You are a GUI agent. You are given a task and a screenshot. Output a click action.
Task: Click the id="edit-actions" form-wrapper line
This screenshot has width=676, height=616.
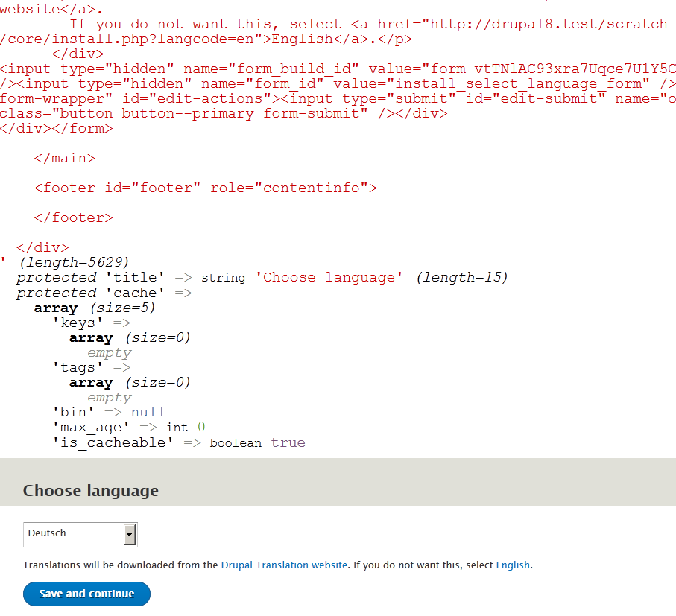click(338, 98)
